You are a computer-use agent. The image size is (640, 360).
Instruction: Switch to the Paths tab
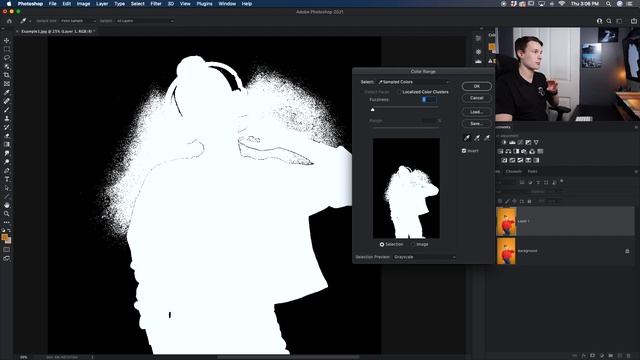(x=533, y=171)
